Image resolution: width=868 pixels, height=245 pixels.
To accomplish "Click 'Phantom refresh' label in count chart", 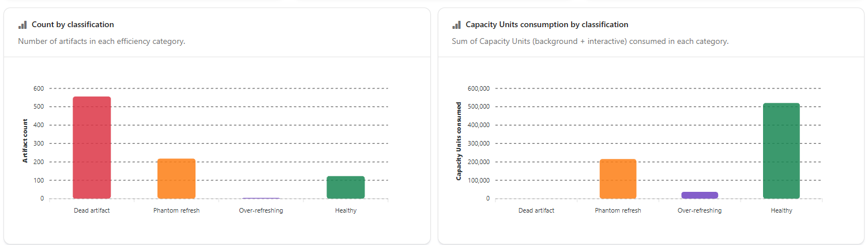I will 176,210.
